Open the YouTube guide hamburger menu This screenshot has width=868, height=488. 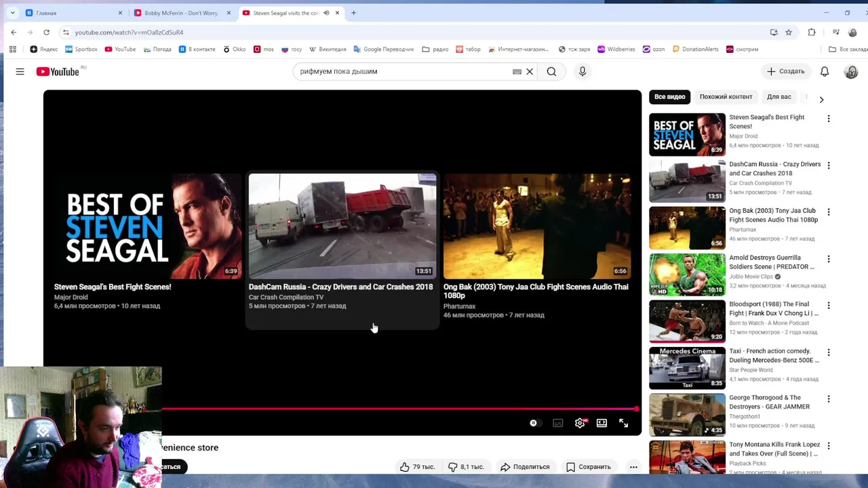tap(20, 71)
